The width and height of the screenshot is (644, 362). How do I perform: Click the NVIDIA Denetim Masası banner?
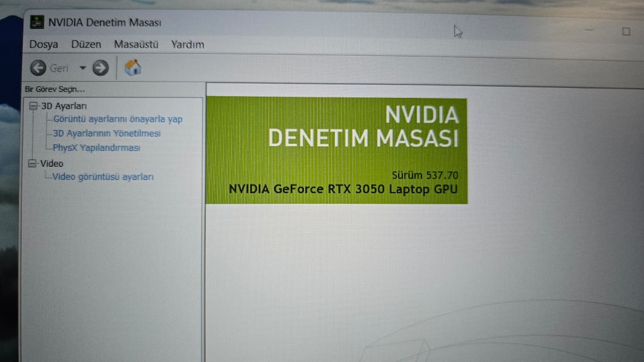coord(337,150)
